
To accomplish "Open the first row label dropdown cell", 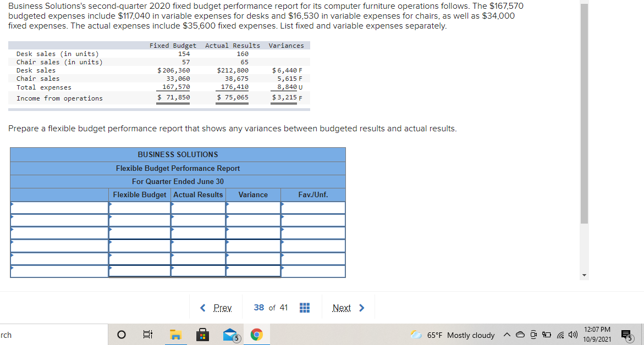I will pyautogui.click(x=59, y=208).
